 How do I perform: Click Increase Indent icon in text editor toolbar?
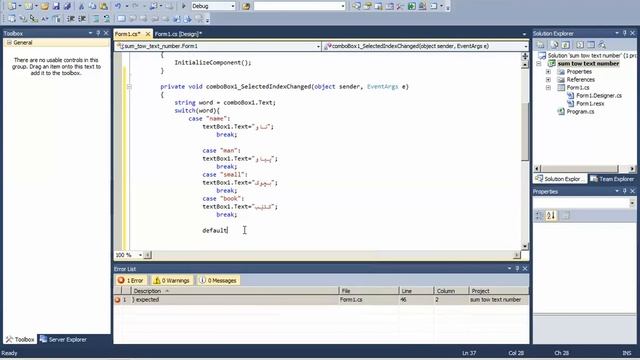point(82,19)
